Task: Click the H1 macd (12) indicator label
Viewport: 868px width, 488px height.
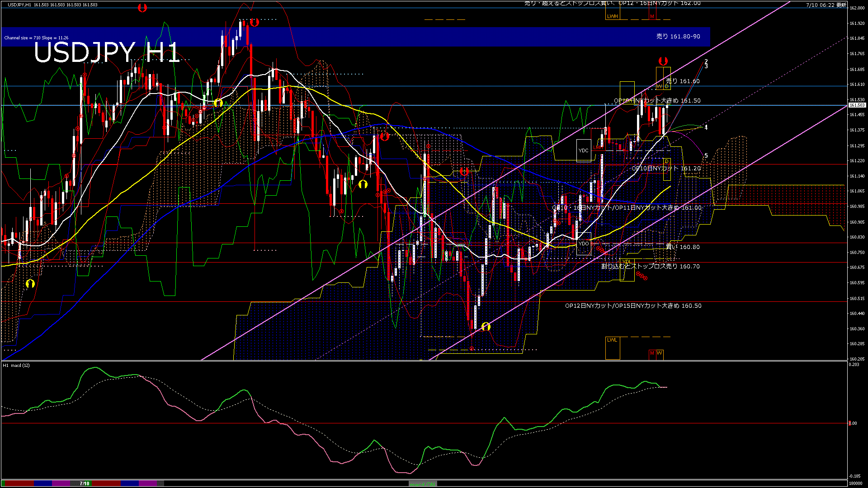Action: click(16, 365)
